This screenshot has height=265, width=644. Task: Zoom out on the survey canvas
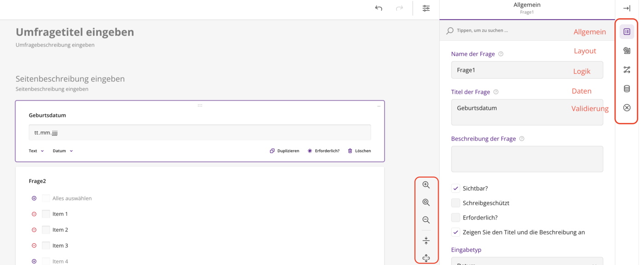coord(426,220)
